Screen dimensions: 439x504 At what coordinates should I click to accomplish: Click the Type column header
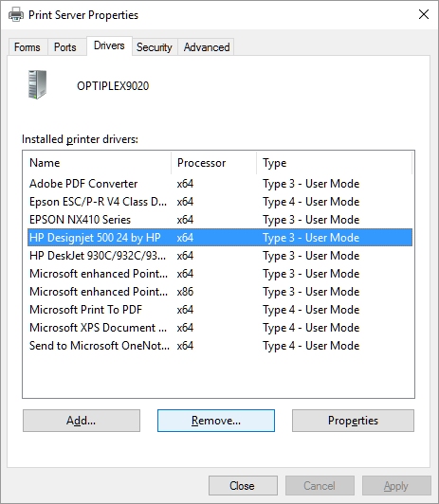tap(334, 163)
